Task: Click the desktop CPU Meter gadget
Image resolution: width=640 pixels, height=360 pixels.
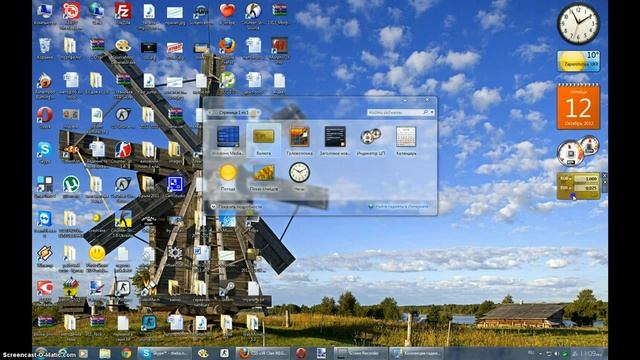Action: [x=578, y=151]
